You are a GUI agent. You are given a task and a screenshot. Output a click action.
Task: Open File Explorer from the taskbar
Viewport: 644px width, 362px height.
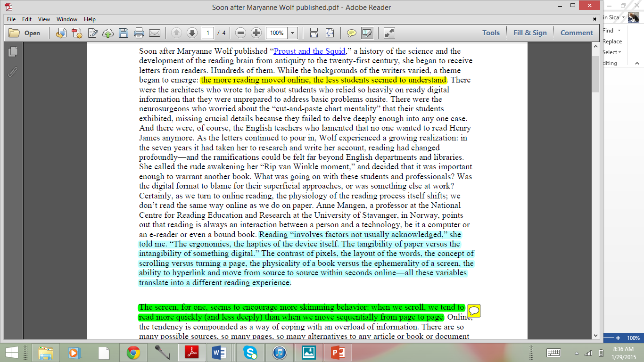click(x=46, y=353)
